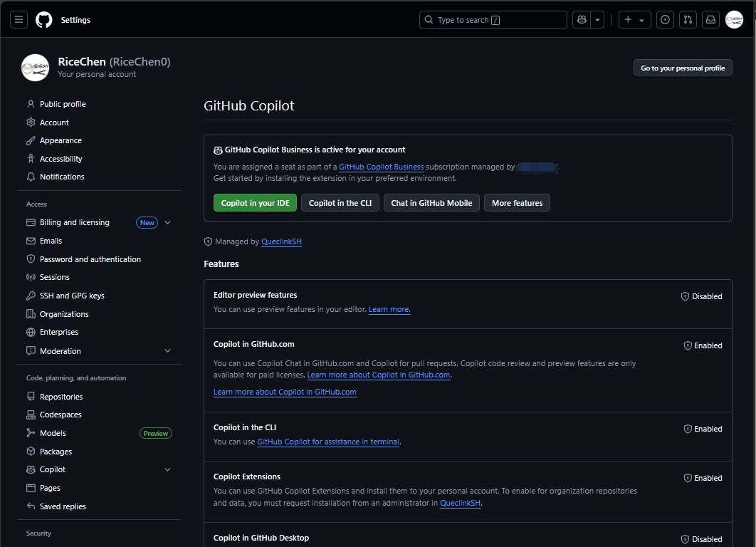Click Enabled status for Copilot in the CLI

703,429
